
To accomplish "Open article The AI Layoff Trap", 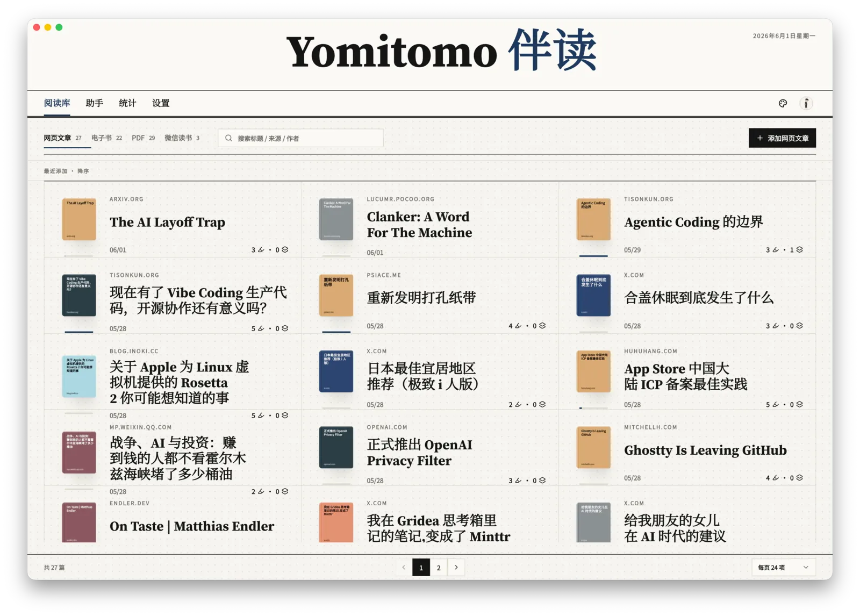I will [x=167, y=223].
